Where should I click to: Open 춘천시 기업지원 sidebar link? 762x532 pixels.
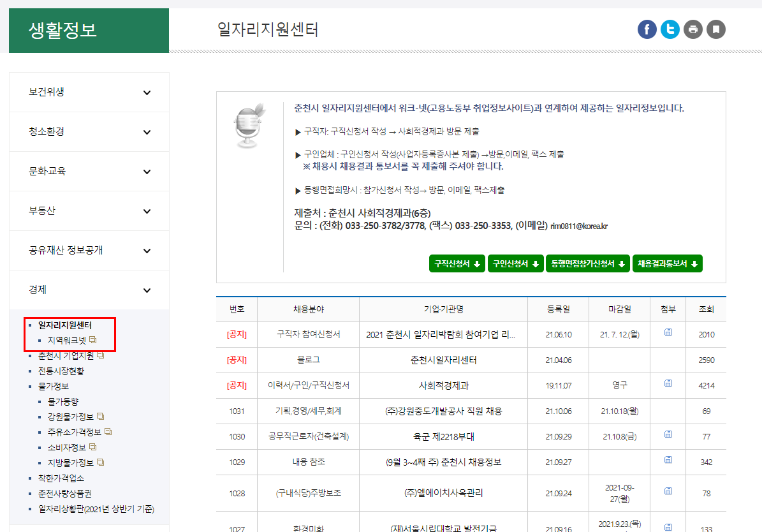[x=66, y=356]
